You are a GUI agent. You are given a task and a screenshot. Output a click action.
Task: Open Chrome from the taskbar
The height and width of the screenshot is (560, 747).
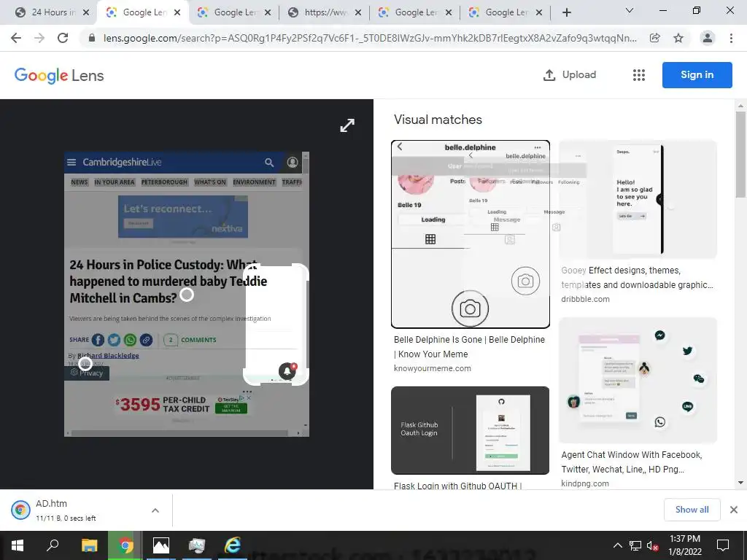coord(125,545)
